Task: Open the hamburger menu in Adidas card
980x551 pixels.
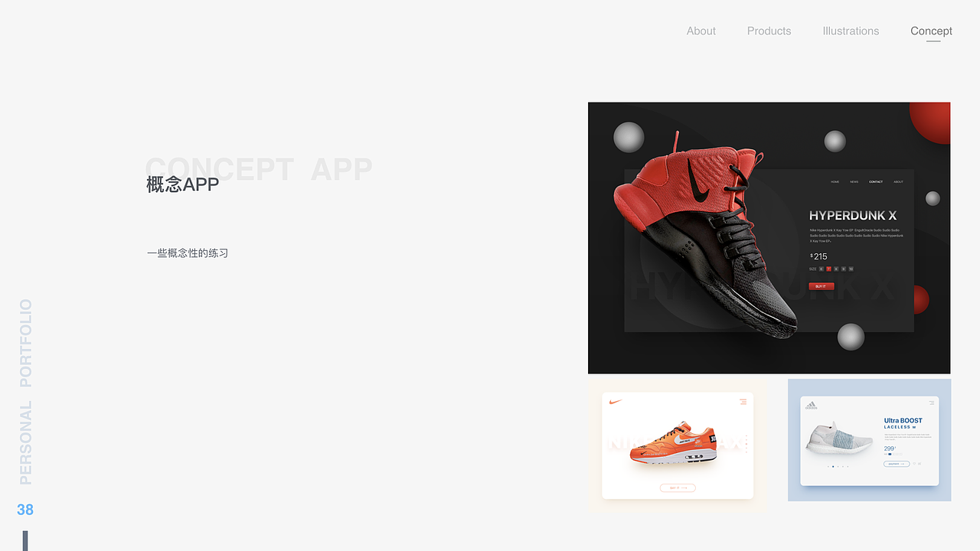Action: click(932, 403)
